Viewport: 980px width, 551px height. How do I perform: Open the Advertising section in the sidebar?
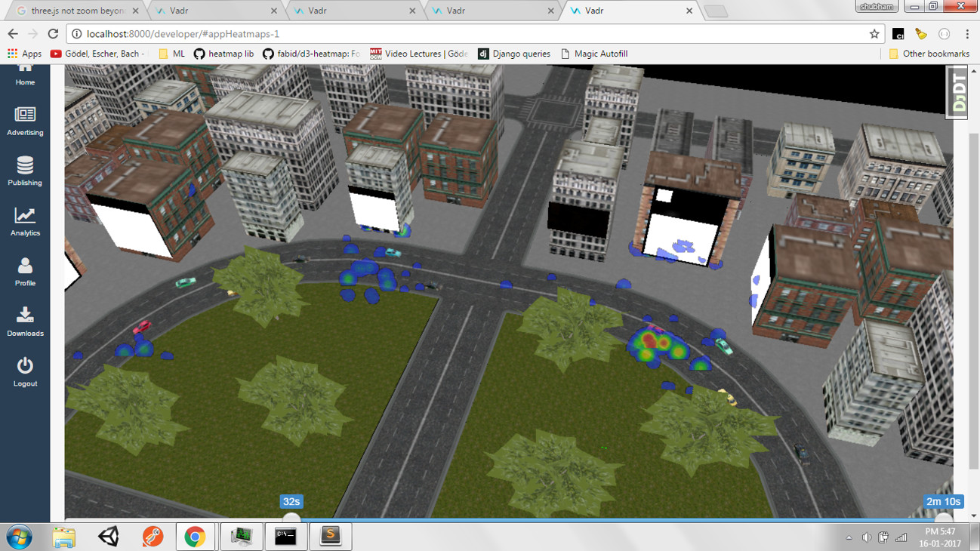25,123
